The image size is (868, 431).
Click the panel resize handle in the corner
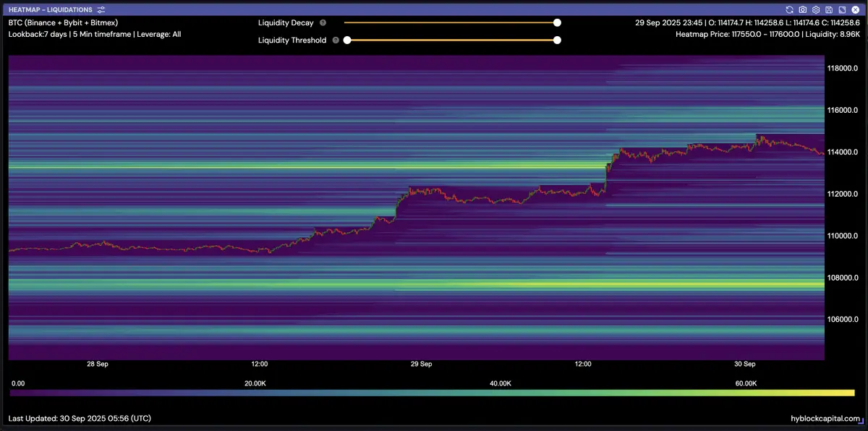point(860,419)
